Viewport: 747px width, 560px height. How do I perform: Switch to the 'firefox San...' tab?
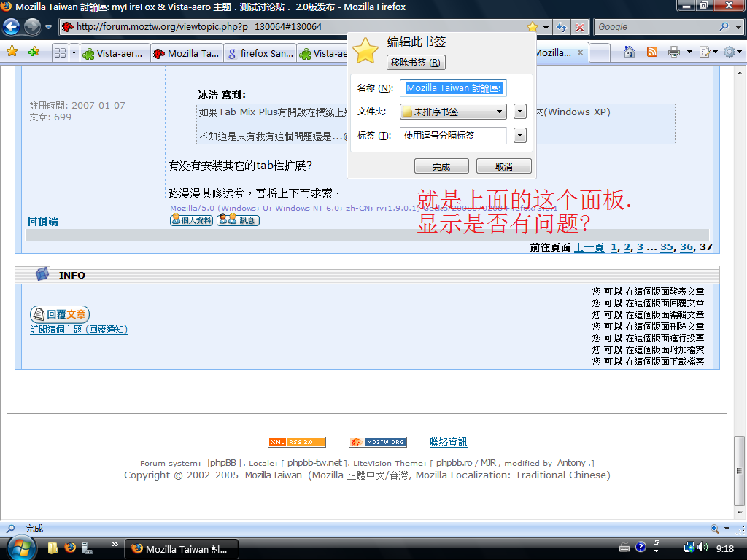pyautogui.click(x=259, y=53)
